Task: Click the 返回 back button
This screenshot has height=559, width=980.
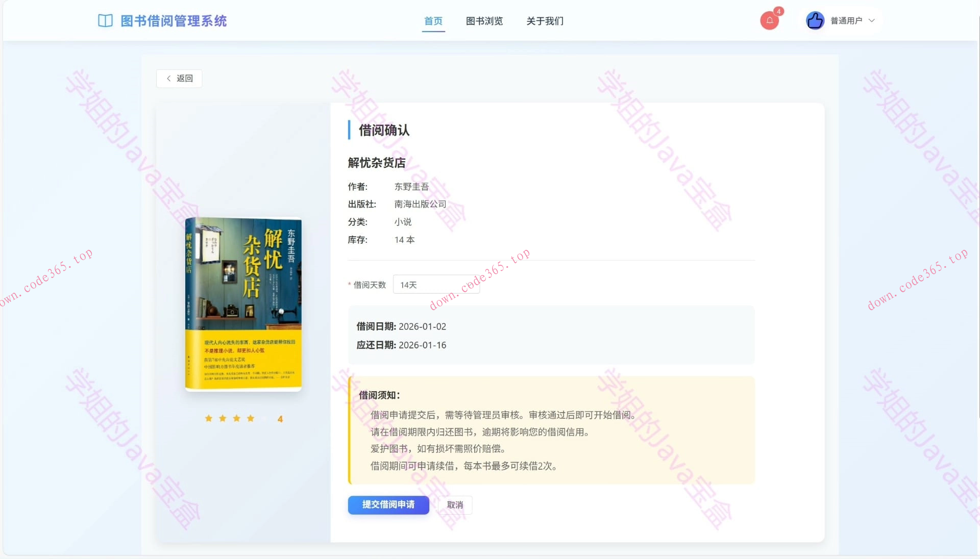Action: (179, 78)
